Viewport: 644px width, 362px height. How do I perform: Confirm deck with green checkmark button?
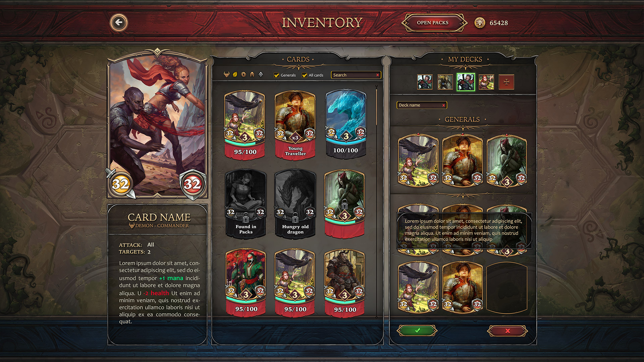click(x=417, y=330)
